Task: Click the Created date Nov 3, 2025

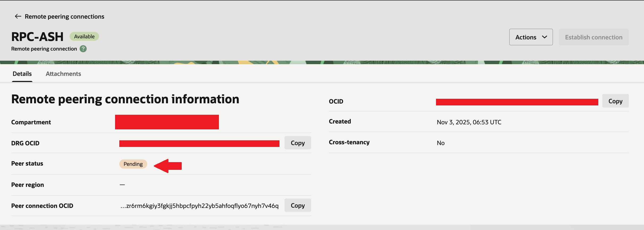Action: (469, 122)
